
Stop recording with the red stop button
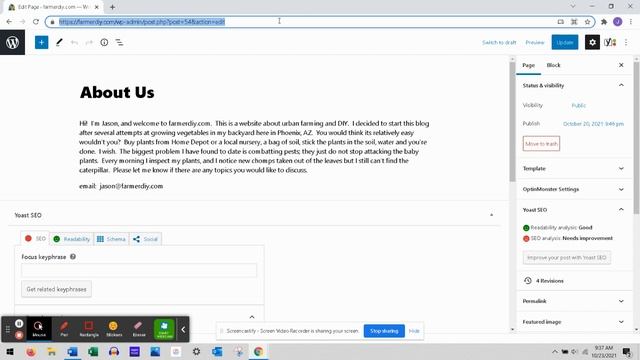pos(19,335)
